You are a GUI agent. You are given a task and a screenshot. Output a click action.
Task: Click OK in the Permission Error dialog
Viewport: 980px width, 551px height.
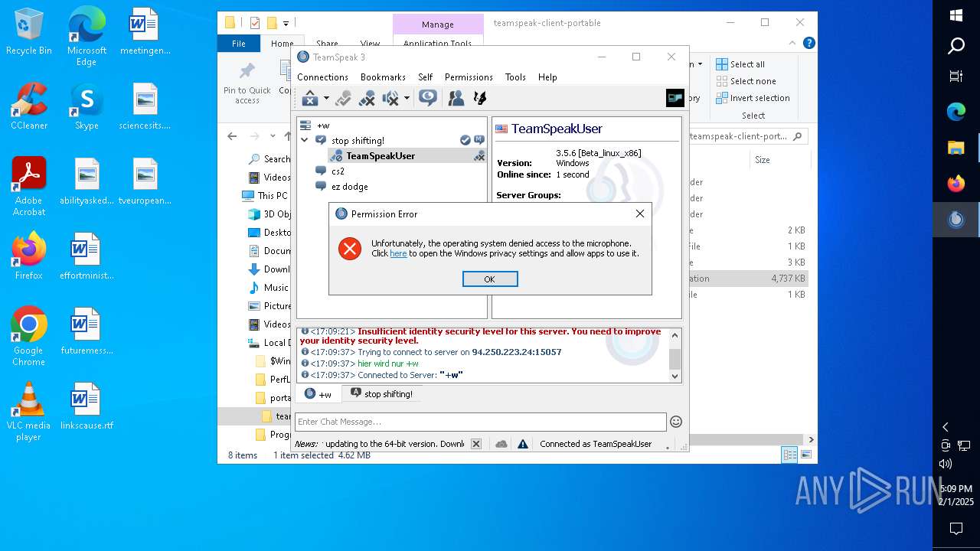pyautogui.click(x=490, y=279)
